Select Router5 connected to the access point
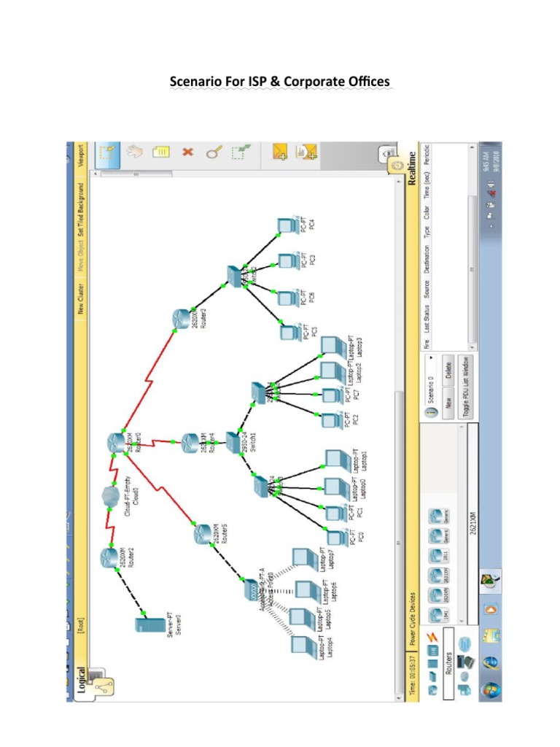 [202, 534]
